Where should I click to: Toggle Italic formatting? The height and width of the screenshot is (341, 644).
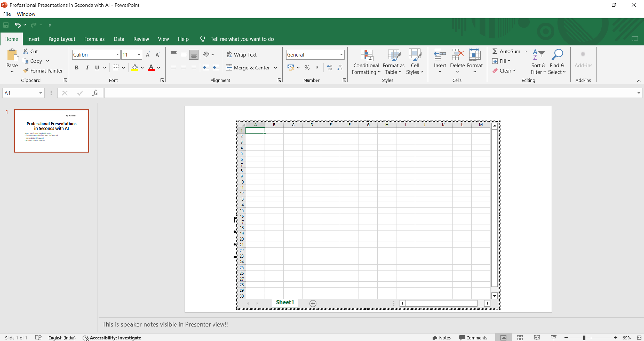coord(87,68)
